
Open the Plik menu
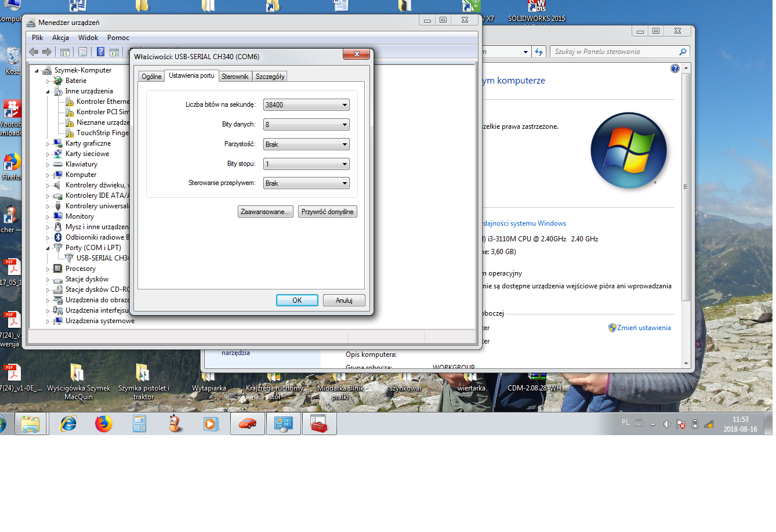point(38,38)
